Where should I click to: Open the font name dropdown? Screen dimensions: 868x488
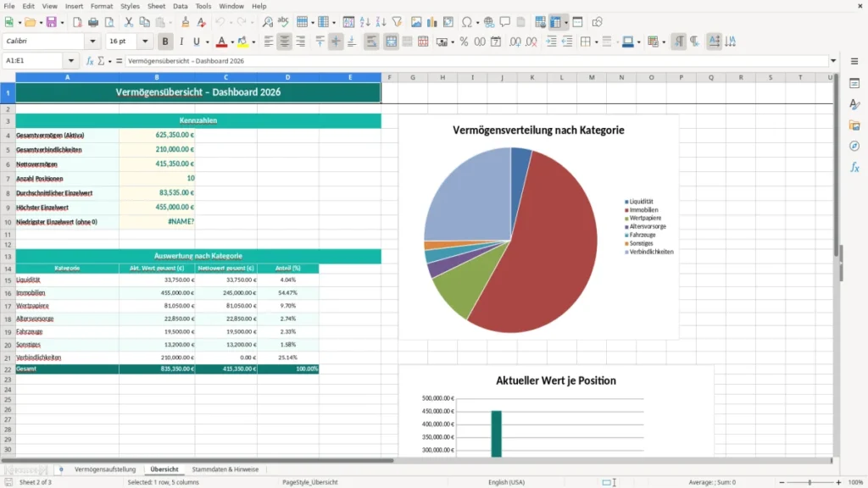pos(92,41)
